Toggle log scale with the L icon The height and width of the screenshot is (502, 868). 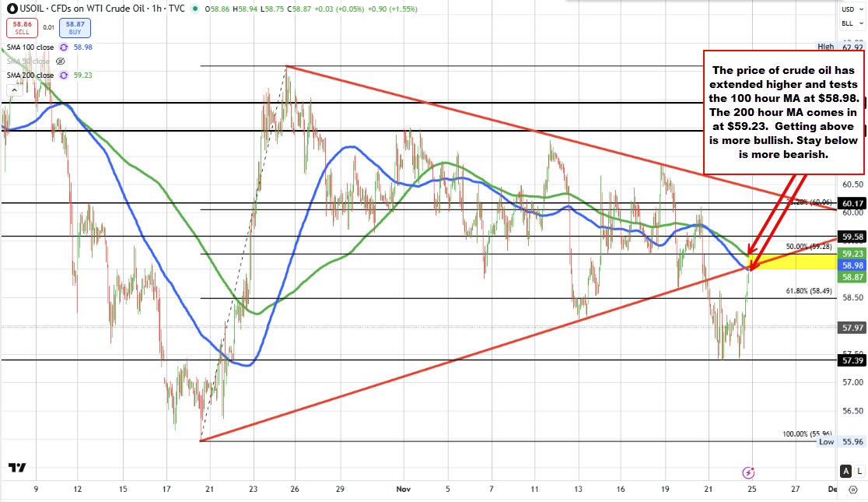859,472
